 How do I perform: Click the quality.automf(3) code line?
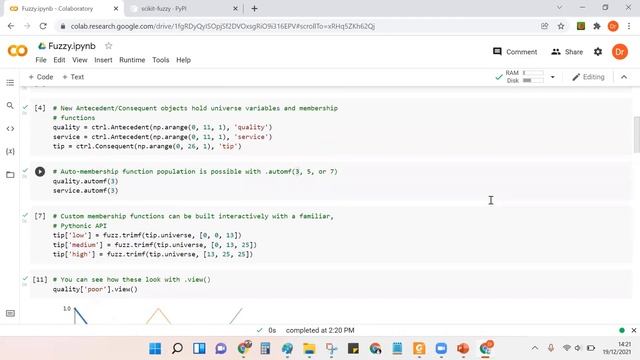click(x=85, y=181)
